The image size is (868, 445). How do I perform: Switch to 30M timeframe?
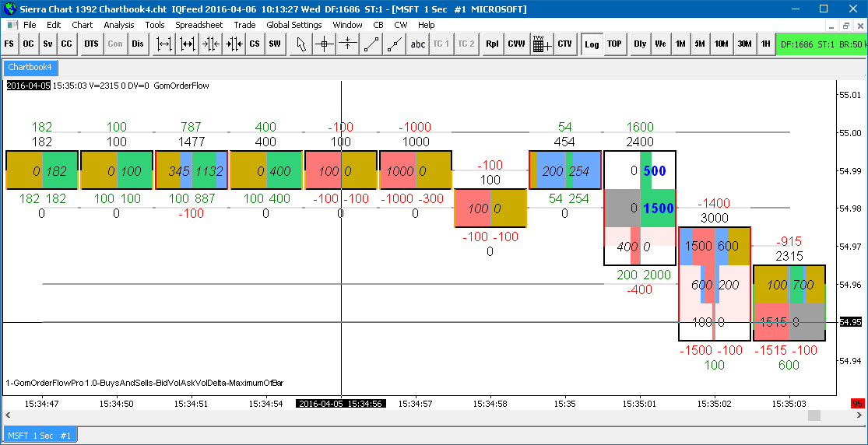click(744, 44)
